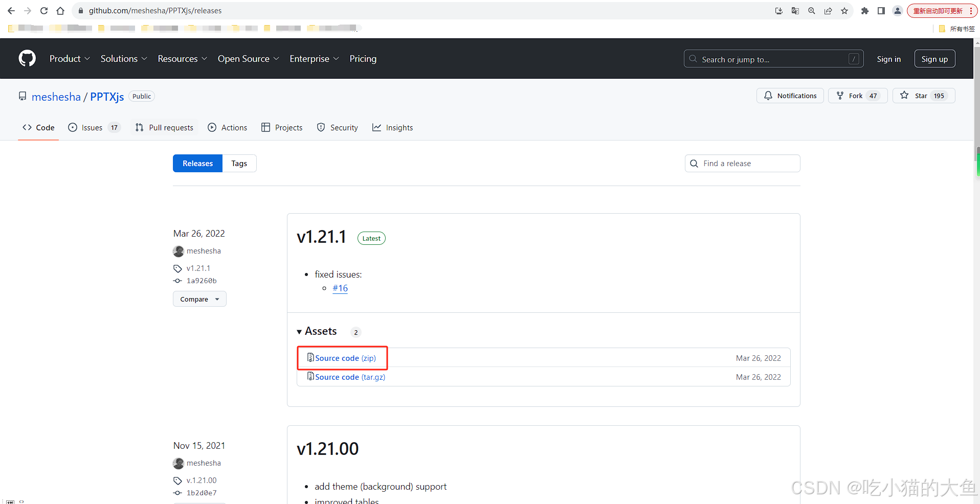This screenshot has height=504, width=980.
Task: Click the zoom magnifier icon in address bar
Action: click(x=812, y=11)
